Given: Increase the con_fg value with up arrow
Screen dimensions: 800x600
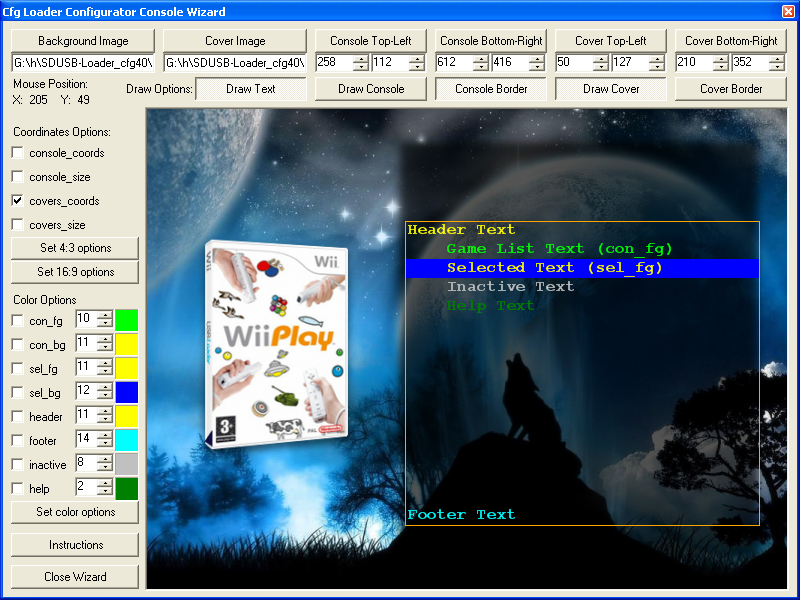Looking at the screenshot, I should [104, 316].
